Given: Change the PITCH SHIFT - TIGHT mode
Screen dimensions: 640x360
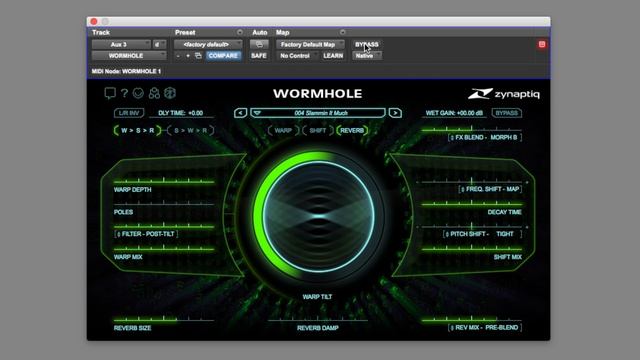Looking at the screenshot, I should [482, 234].
